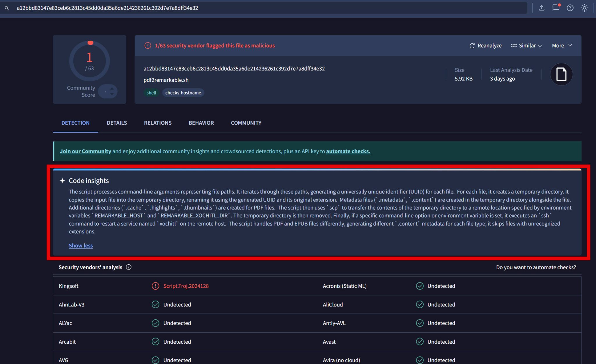
Task: Switch to the DETAILS tab
Action: (117, 123)
